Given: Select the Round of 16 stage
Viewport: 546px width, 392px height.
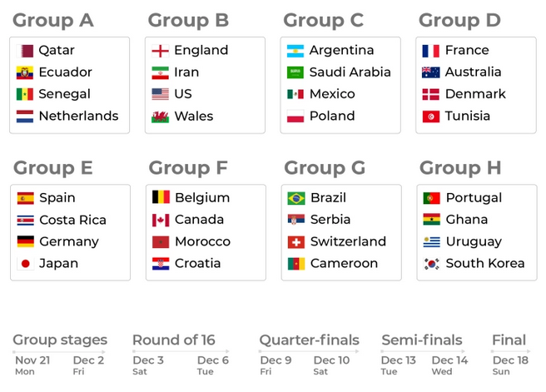Looking at the screenshot, I should (x=173, y=340).
